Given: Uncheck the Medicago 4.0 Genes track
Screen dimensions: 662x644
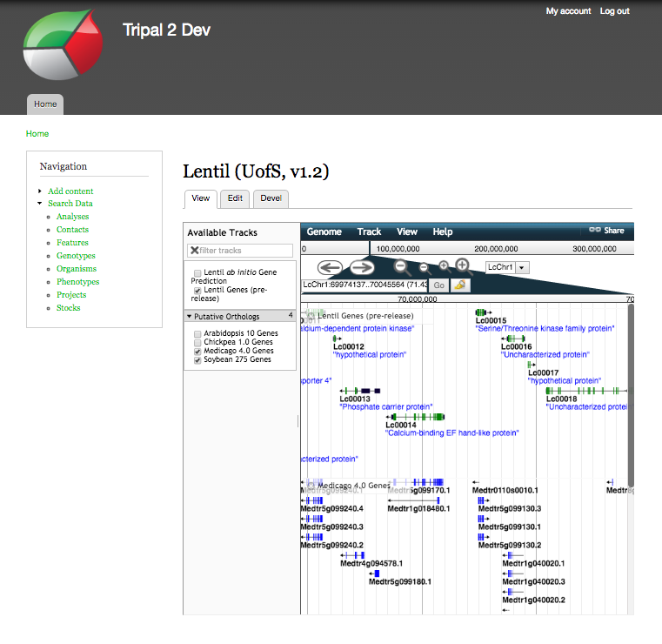Looking at the screenshot, I should pos(197,351).
